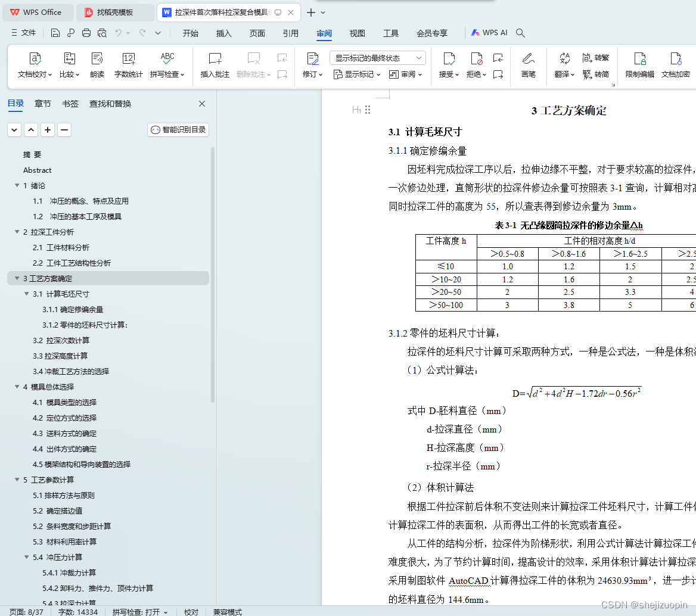This screenshot has height=616, width=696.
Task: Switch to the 视图 ribbon tab
Action: tap(358, 33)
